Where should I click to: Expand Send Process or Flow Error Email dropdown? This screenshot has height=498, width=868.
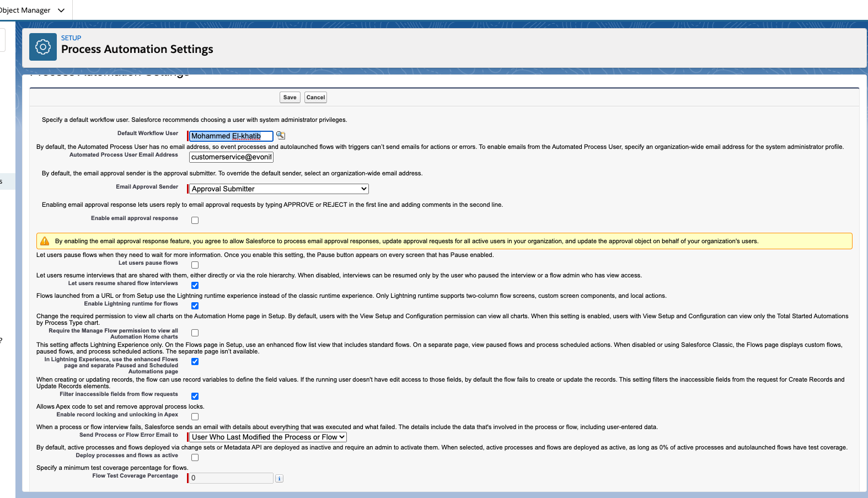pos(268,437)
